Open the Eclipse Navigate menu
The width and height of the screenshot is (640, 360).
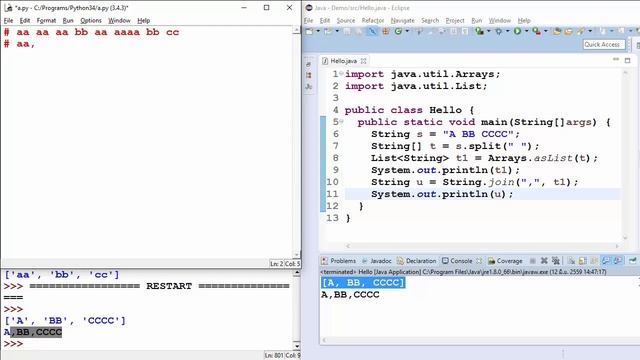pyautogui.click(x=402, y=20)
